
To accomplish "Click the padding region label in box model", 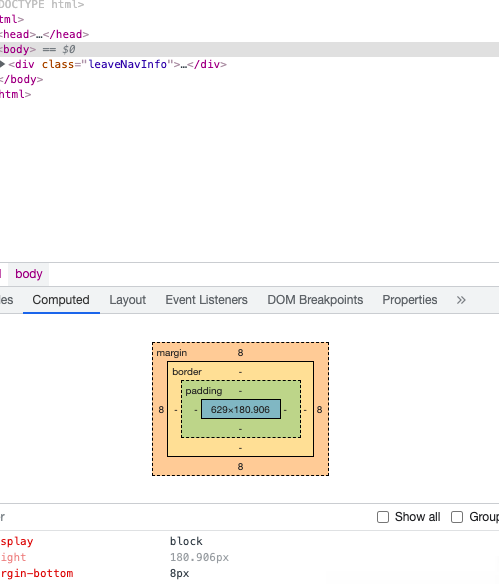I will click(x=204, y=391).
